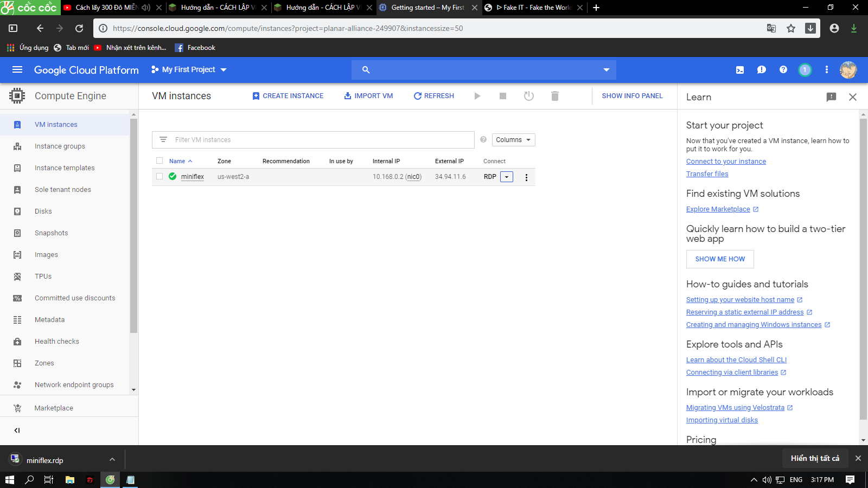This screenshot has width=868, height=488.
Task: Open the Transfer files link
Action: (x=707, y=174)
